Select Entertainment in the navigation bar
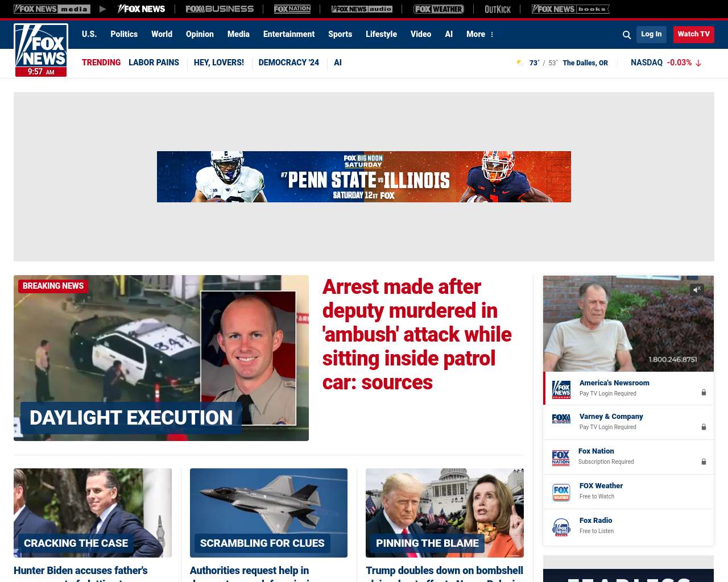 click(289, 34)
